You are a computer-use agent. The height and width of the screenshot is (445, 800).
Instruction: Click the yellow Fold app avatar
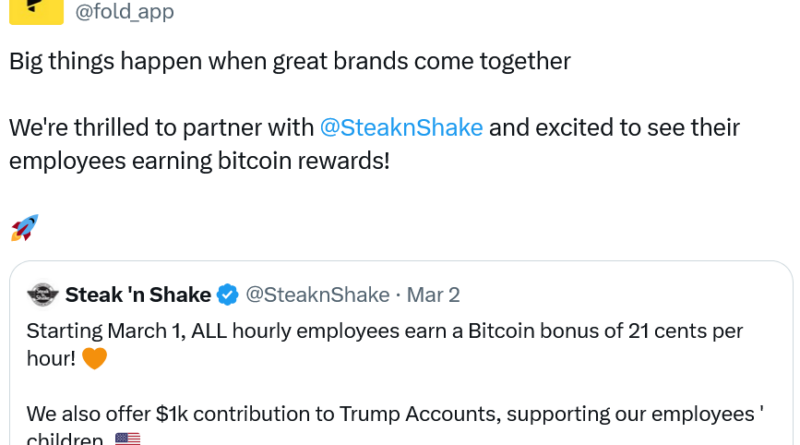point(36,10)
